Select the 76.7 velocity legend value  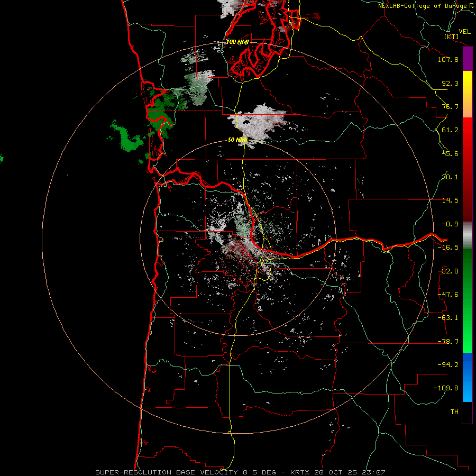450,106
